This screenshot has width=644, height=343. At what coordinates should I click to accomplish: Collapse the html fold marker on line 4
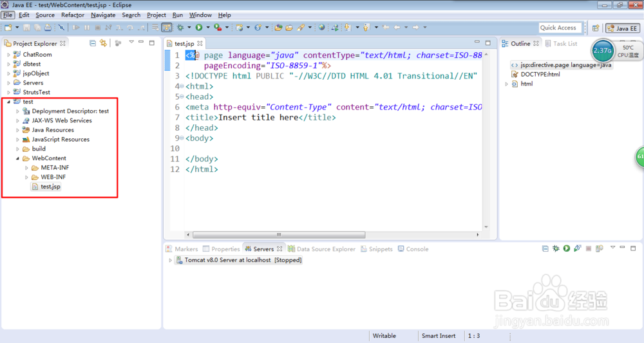(182, 86)
